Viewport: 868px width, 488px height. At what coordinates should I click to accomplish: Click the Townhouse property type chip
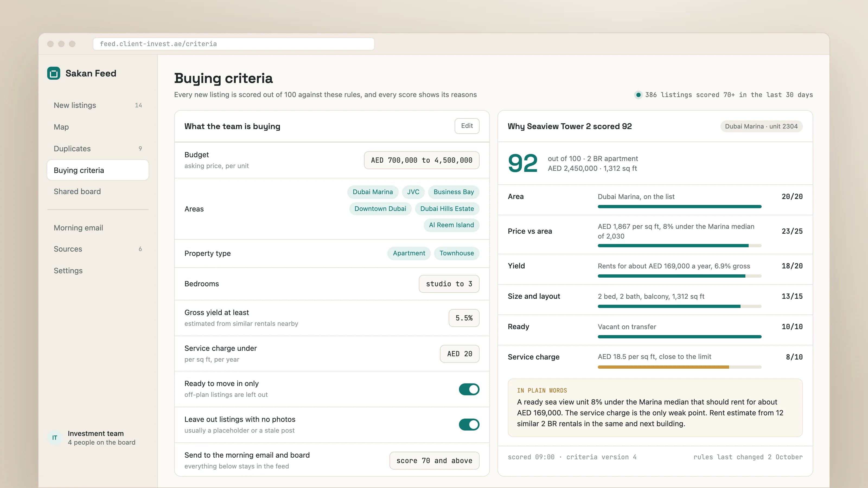[457, 253]
